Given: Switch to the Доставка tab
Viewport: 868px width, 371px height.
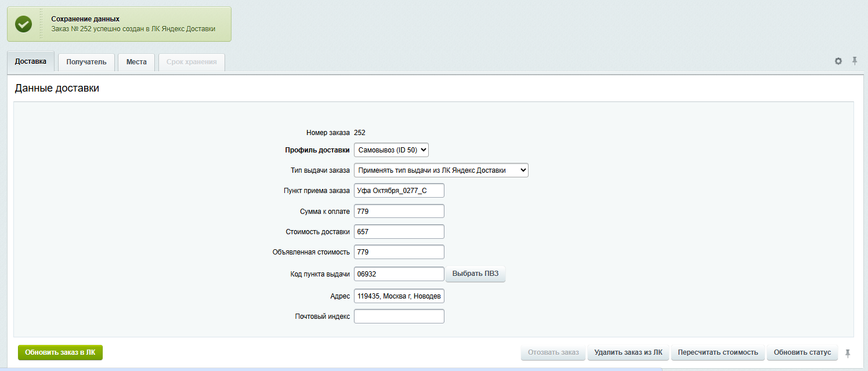Looking at the screenshot, I should pos(31,61).
